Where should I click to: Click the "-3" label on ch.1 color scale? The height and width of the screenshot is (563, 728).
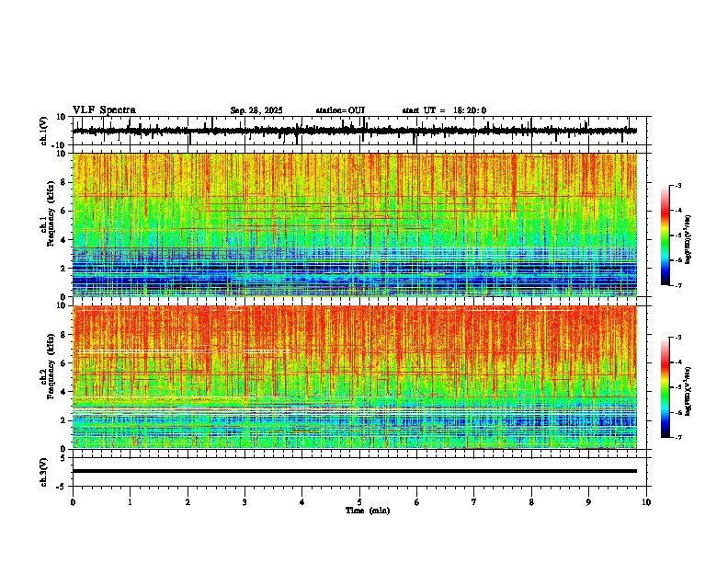point(677,185)
